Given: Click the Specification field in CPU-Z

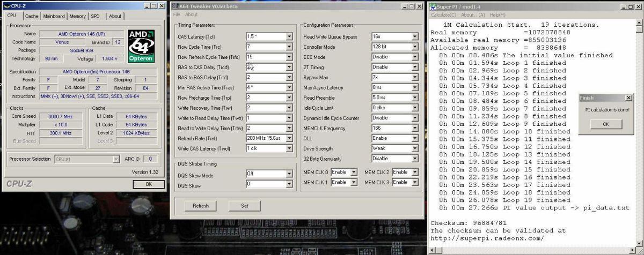Looking at the screenshot, I should point(99,72).
